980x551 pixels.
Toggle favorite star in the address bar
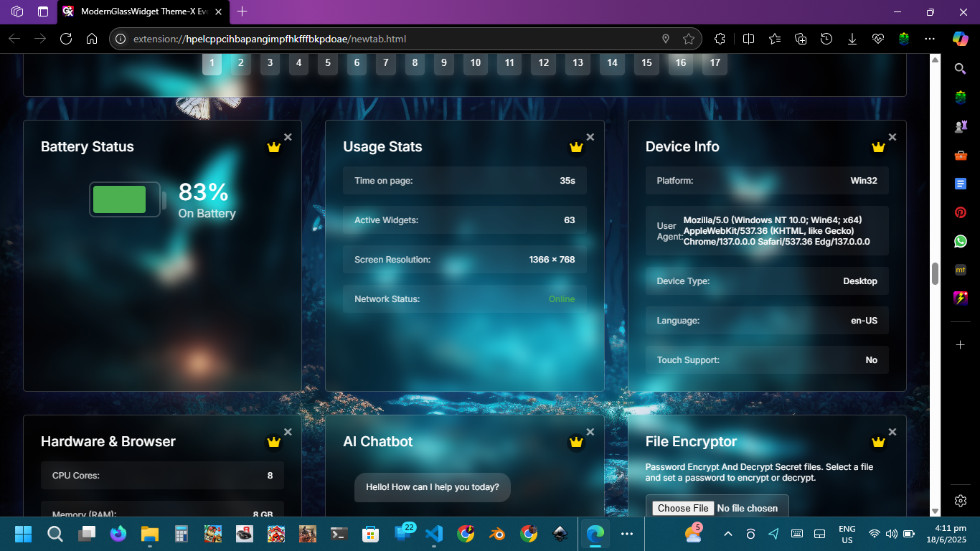pos(689,39)
